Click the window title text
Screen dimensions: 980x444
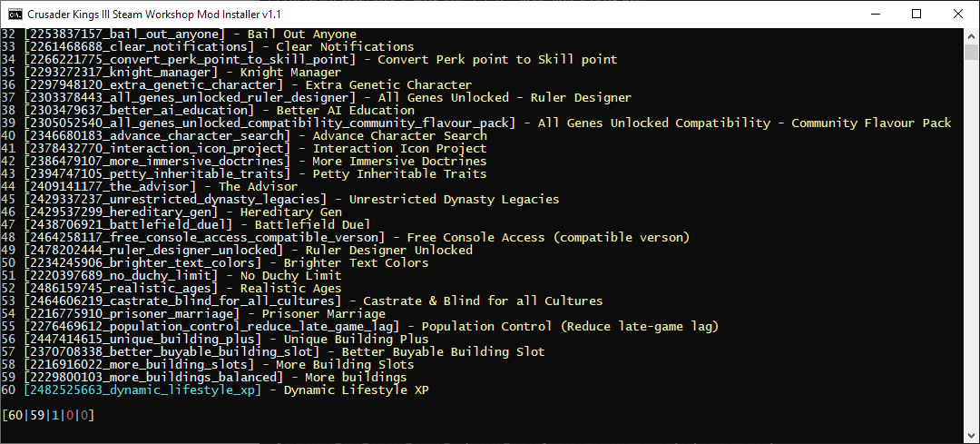click(153, 14)
